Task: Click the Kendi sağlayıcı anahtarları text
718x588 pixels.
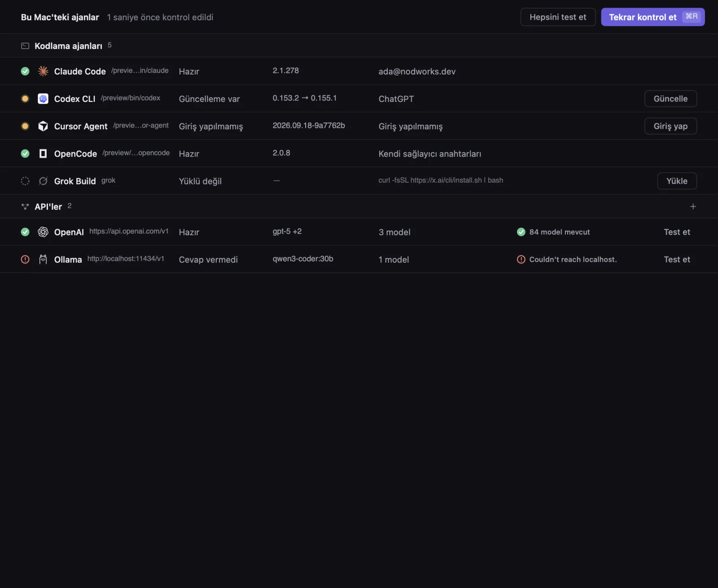Action: [429, 154]
